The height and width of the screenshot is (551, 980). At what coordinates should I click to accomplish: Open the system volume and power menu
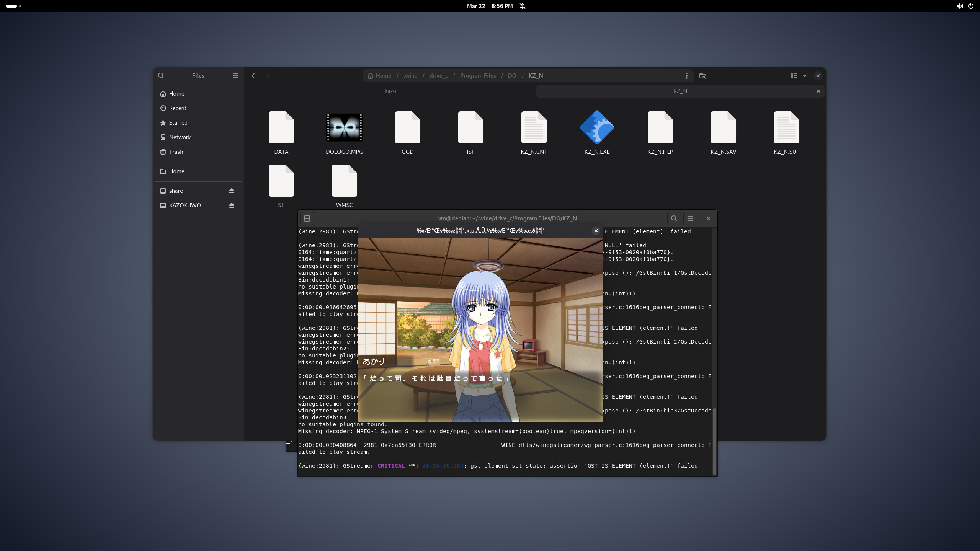point(965,6)
